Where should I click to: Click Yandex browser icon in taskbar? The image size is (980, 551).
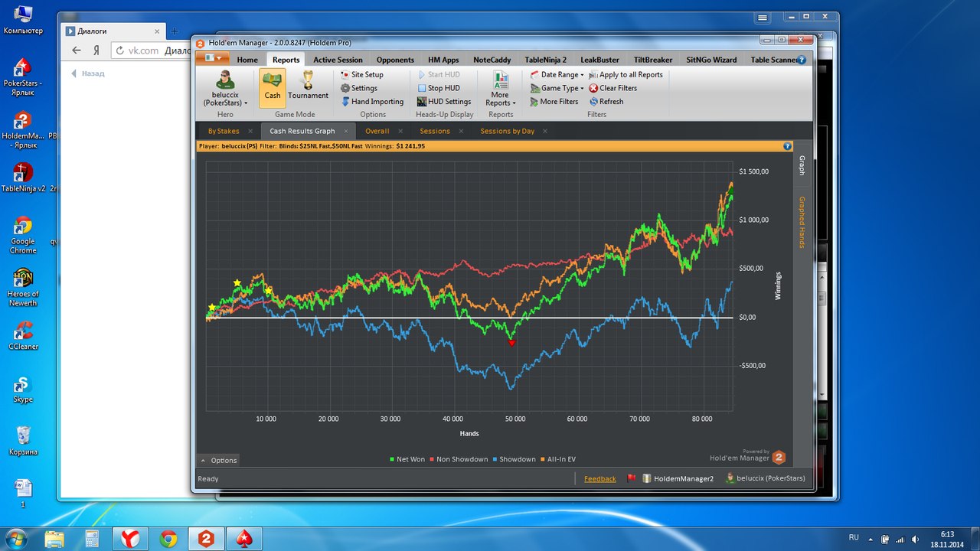coord(130,539)
